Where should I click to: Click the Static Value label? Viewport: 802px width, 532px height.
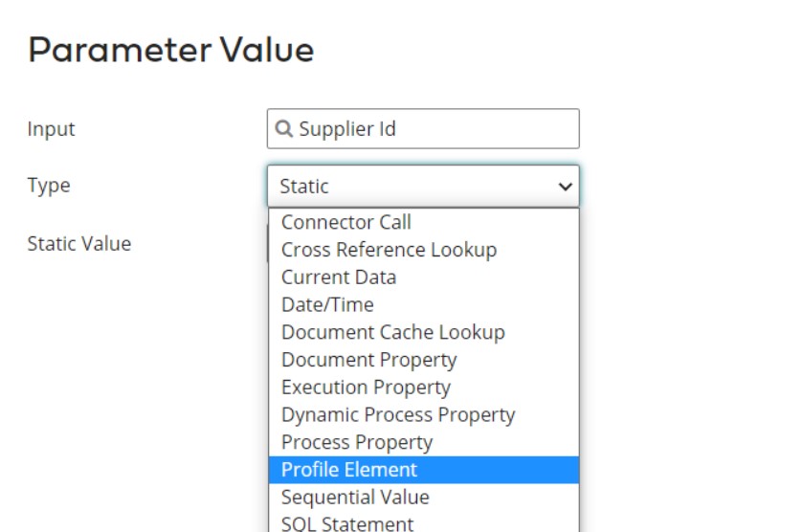(x=78, y=243)
